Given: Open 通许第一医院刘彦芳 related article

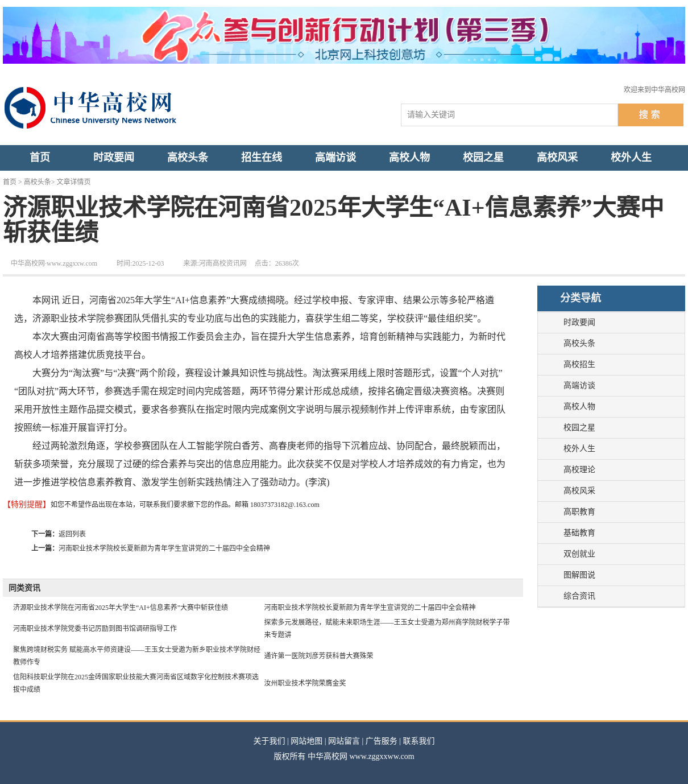Looking at the screenshot, I should tap(318, 656).
